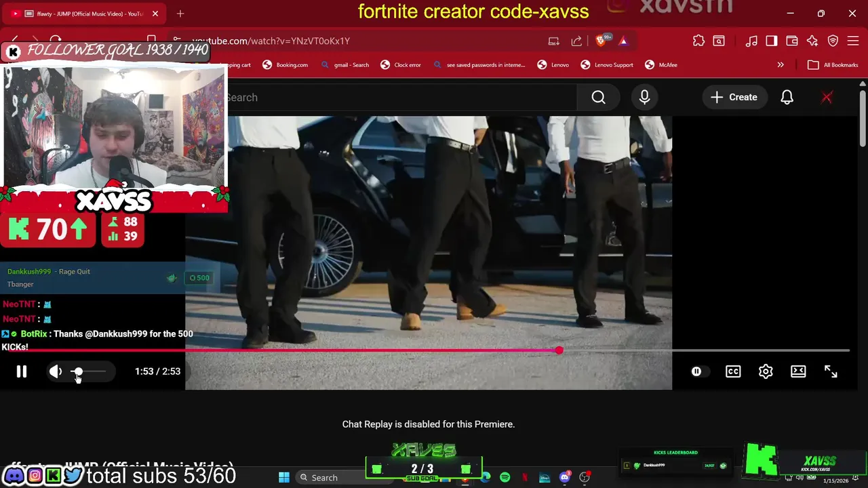Open Spotify from the taskbar
The width and height of the screenshot is (868, 488).
(505, 477)
